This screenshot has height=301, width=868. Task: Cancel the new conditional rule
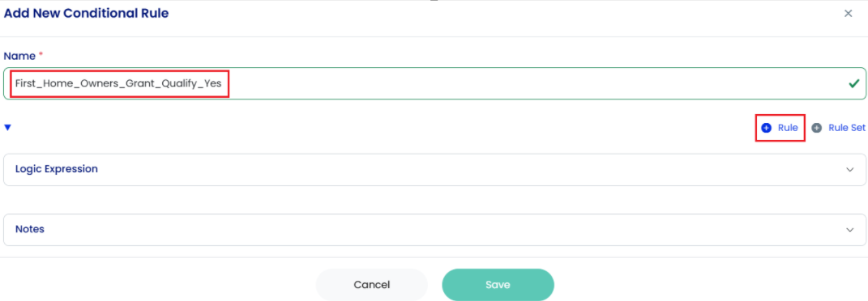[x=372, y=285]
